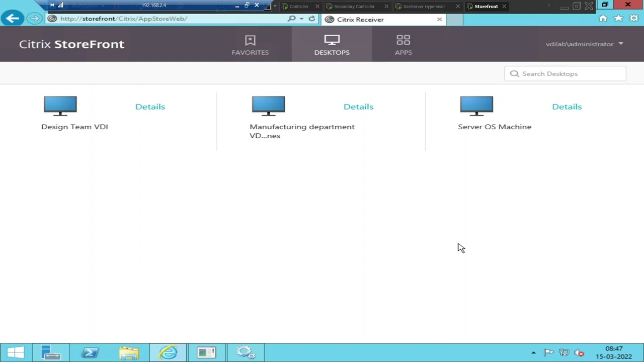
Task: Launch the Server OS Machine desktop icon
Action: click(476, 106)
